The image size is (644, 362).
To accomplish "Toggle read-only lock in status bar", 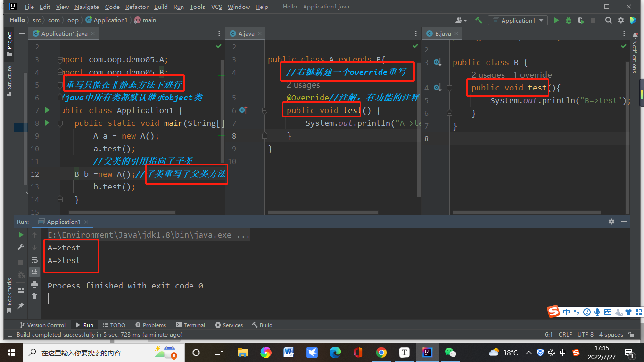I will tap(631, 335).
